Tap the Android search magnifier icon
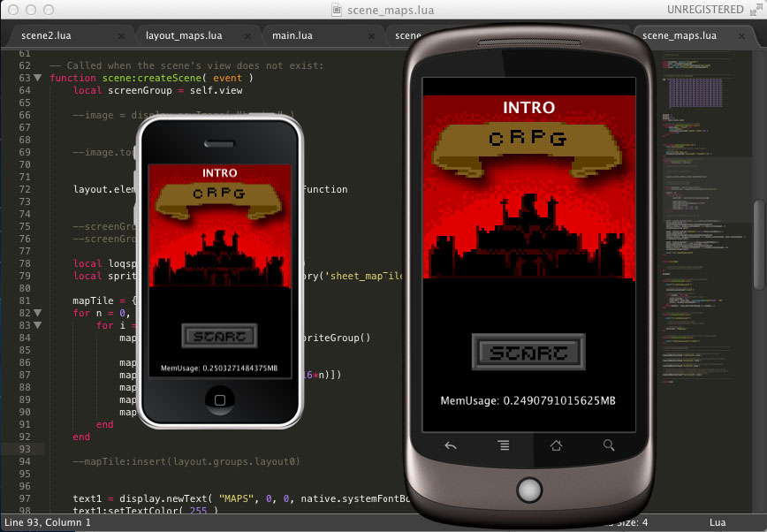The height and width of the screenshot is (532, 767). point(609,445)
